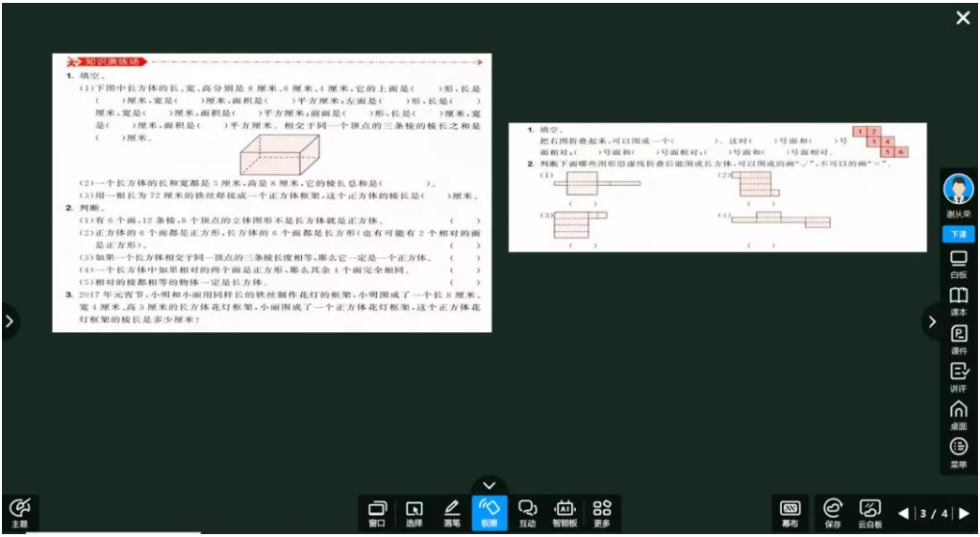Collapse the bottom toolbar with chevron
Screen dimensions: 980x537
coord(489,485)
